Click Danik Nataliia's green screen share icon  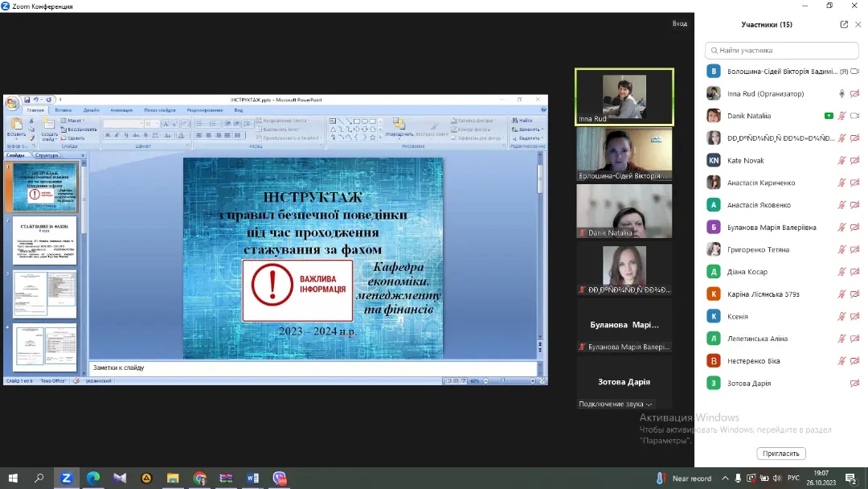[829, 116]
